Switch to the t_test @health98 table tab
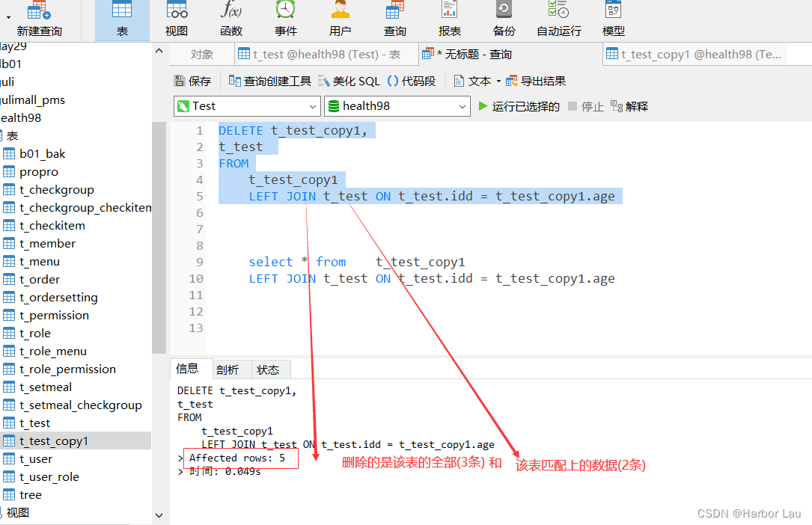The width and height of the screenshot is (812, 525). tap(326, 55)
